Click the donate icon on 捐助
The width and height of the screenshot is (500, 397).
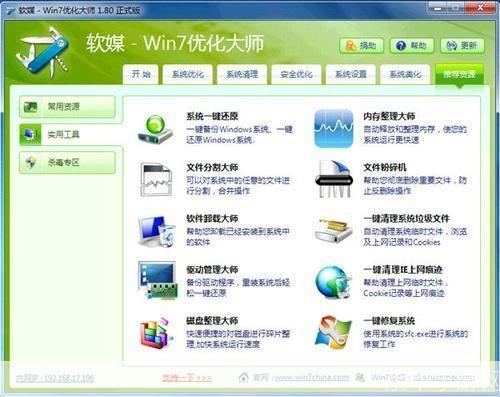pos(350,46)
